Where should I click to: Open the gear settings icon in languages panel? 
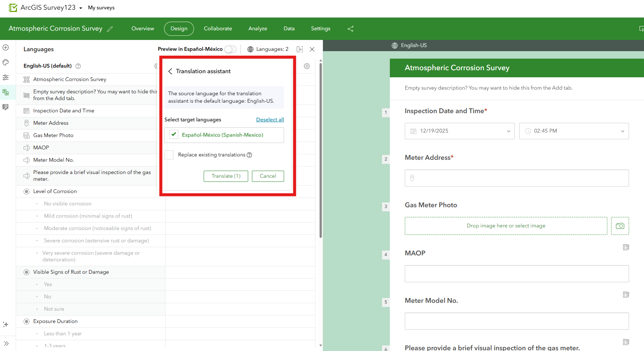tap(307, 66)
